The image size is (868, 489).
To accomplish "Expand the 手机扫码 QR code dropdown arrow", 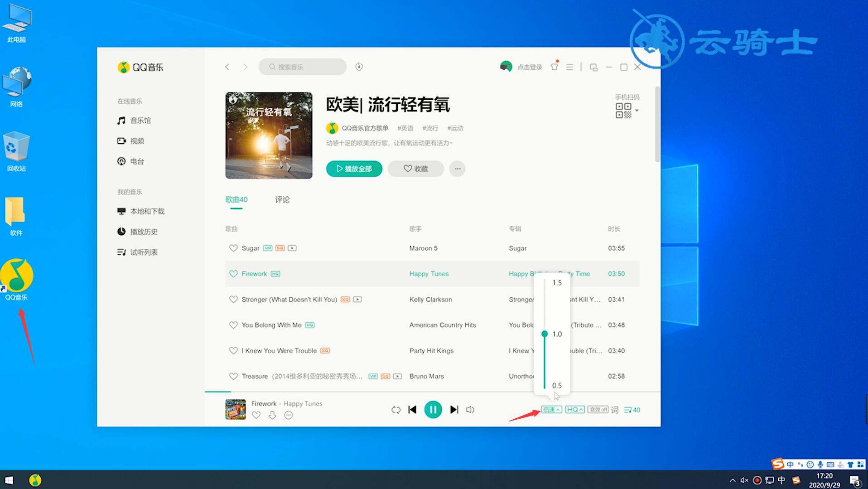I will click(637, 111).
